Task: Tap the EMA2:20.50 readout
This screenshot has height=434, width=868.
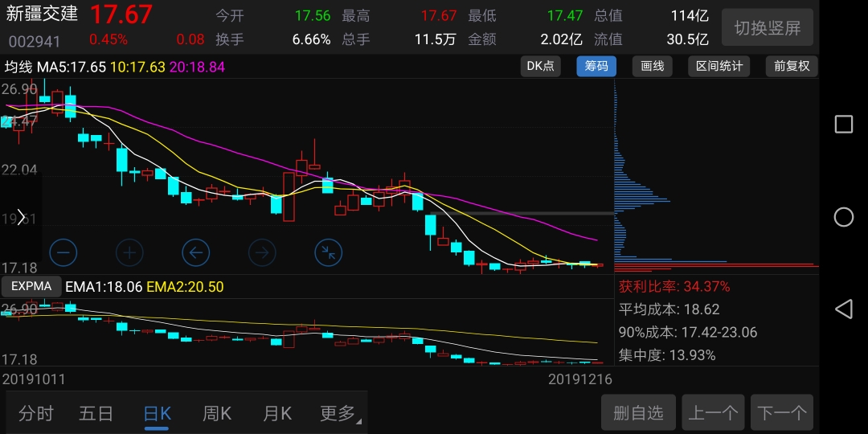Action: coord(186,287)
